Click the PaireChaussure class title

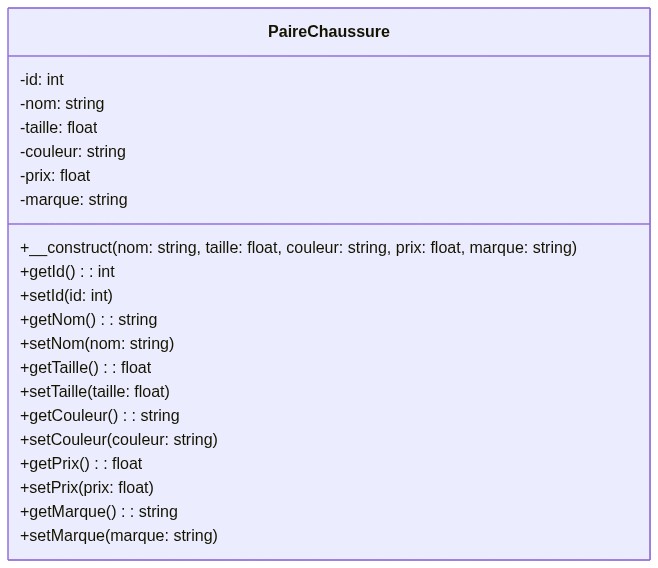coord(328,32)
